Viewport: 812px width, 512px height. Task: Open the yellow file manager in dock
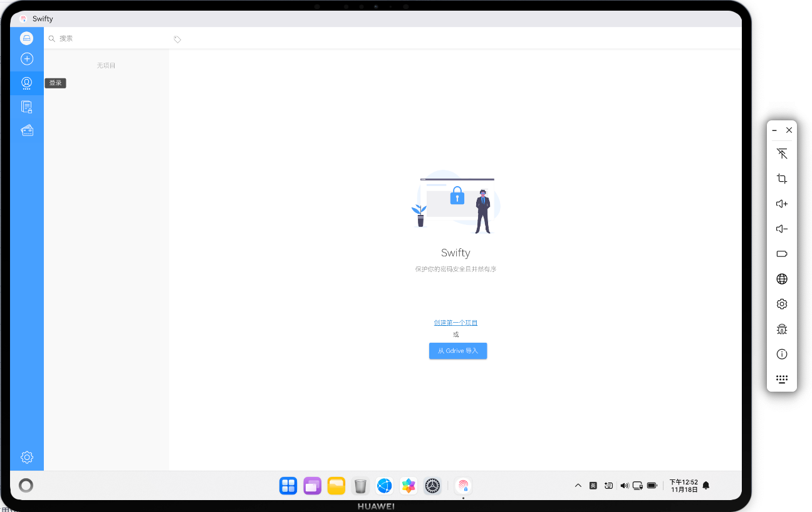point(336,486)
